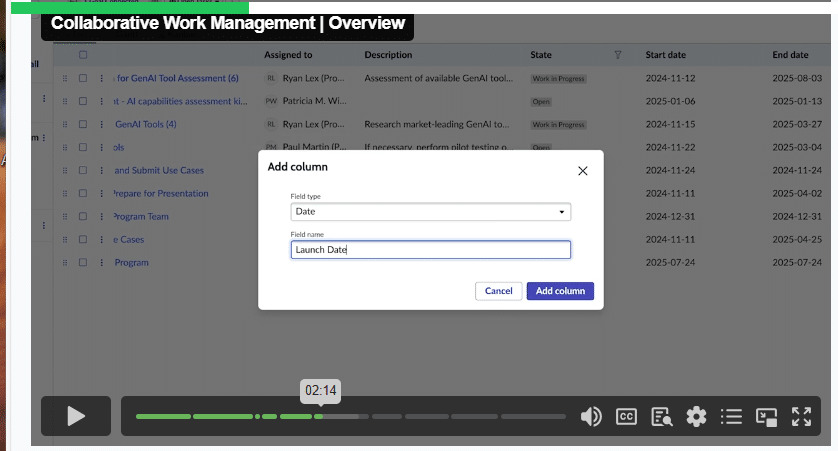Open three-dot menu for GenAI Tool Assessment row
Image resolution: width=838 pixels, height=451 pixels.
(x=102, y=78)
